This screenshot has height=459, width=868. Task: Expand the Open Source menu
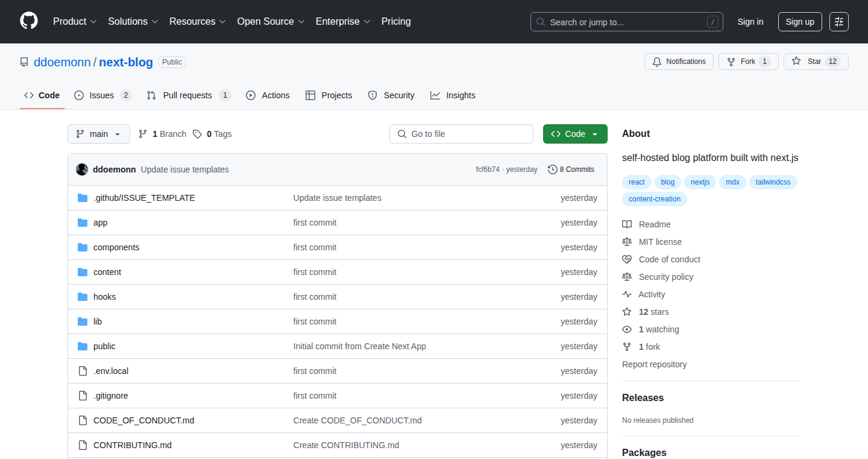coord(271,22)
